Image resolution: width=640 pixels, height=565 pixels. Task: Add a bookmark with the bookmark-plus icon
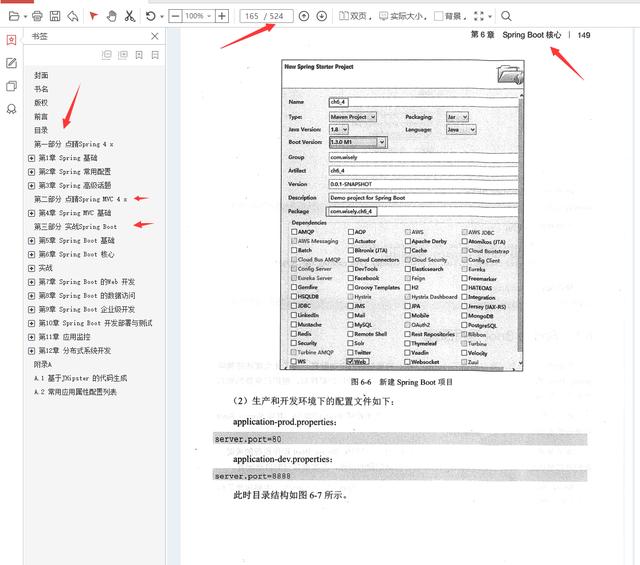click(x=139, y=55)
